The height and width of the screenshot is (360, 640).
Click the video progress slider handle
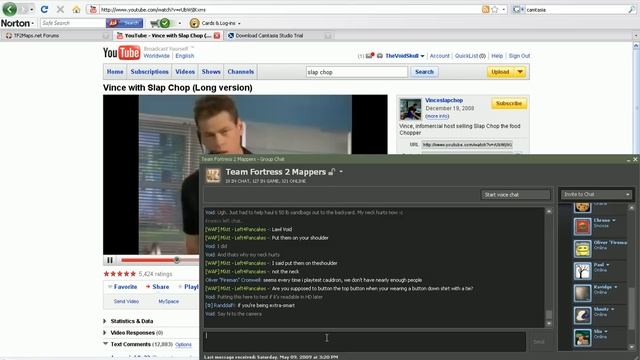[x=177, y=260]
